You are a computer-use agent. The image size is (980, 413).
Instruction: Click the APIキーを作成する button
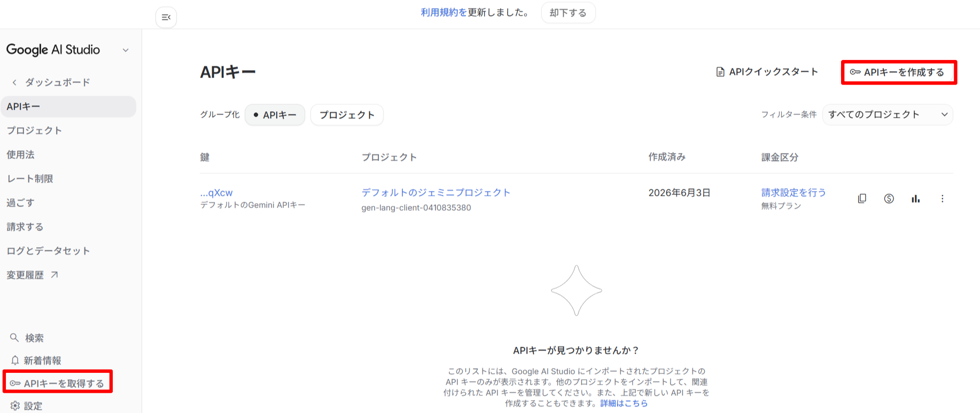coord(899,72)
